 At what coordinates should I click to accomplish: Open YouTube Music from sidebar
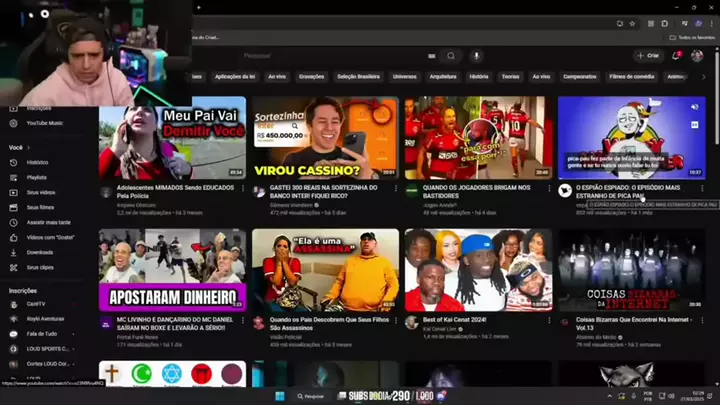coord(44,122)
